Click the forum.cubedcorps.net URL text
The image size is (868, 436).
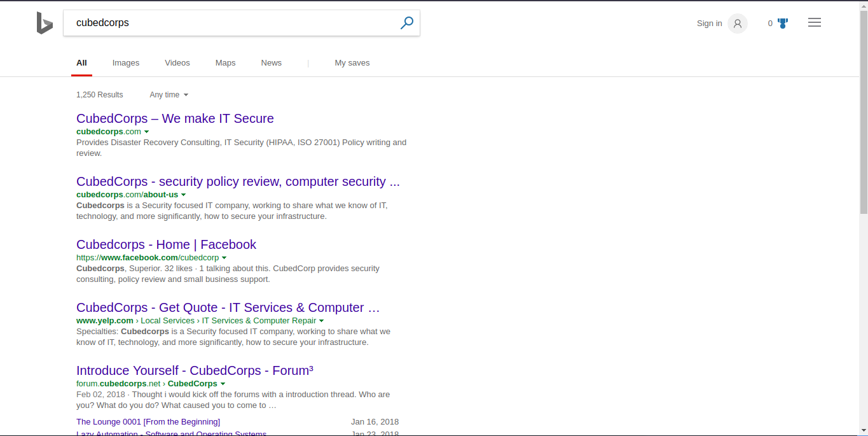(x=119, y=384)
